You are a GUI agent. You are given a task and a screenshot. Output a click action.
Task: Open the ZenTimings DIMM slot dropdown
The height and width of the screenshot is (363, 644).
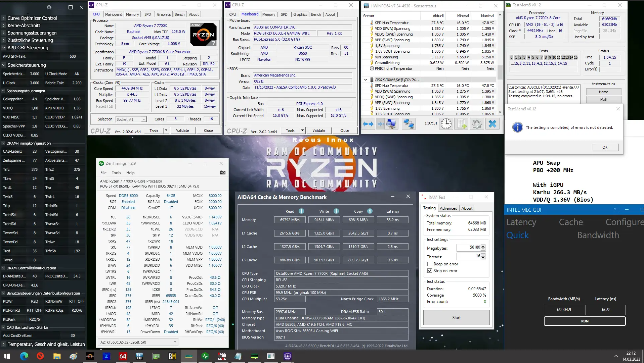tap(138, 342)
